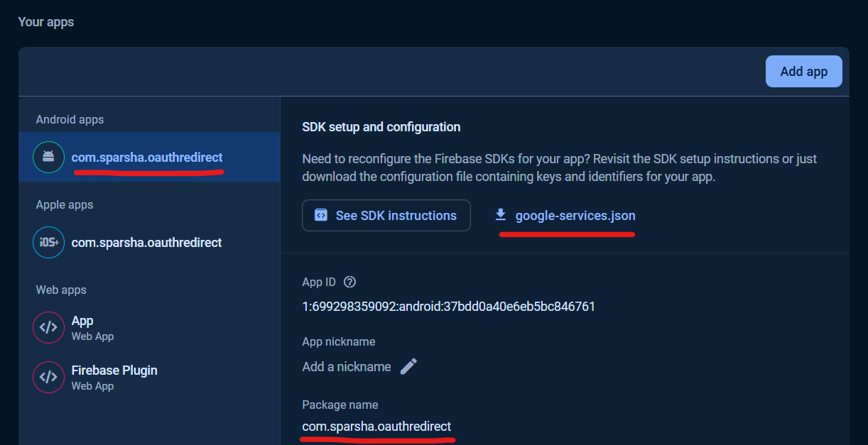
Task: Click the code icon beside Firebase Plugin
Action: click(x=48, y=378)
